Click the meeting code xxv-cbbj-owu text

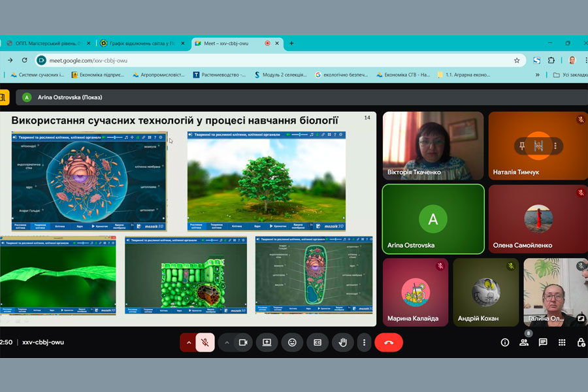43,342
